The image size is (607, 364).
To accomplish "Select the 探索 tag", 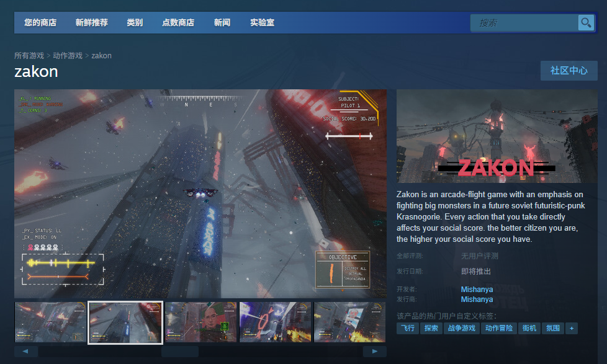I will [x=431, y=329].
